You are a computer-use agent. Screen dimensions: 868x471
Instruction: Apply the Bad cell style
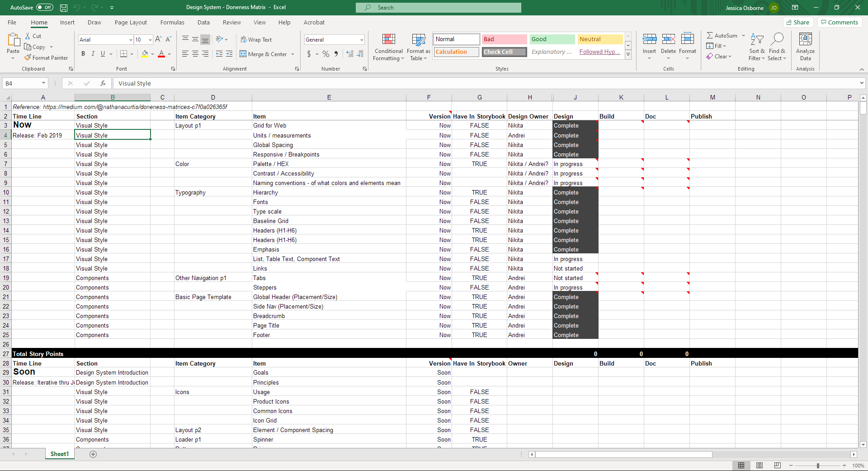505,39
